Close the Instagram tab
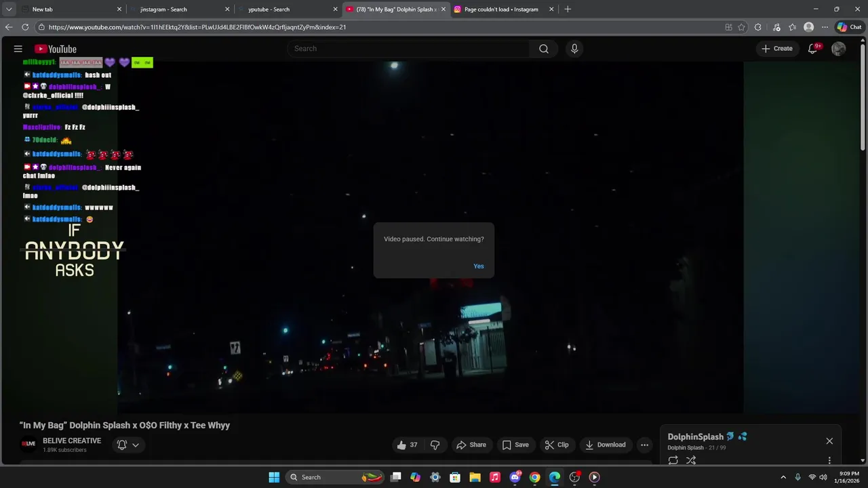This screenshot has width=868, height=488. point(551,9)
